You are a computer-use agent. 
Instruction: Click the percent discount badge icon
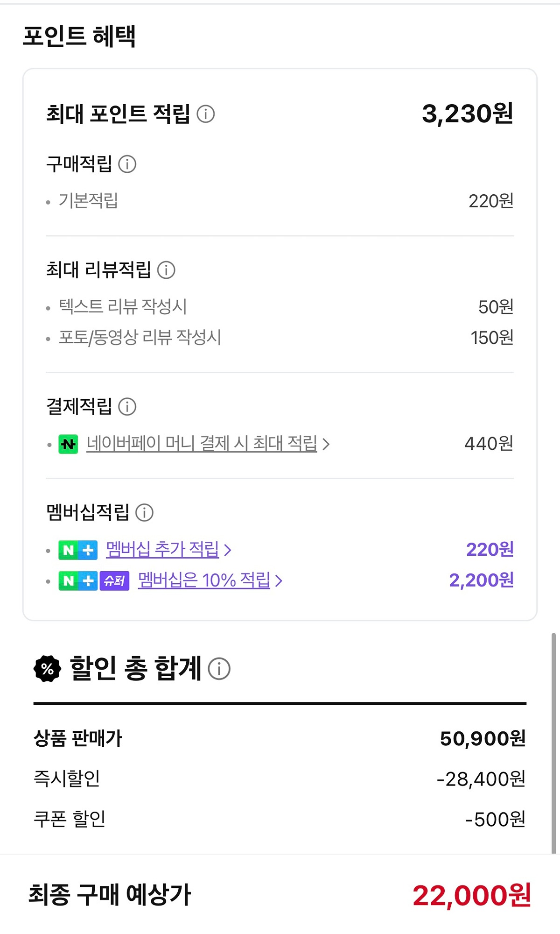[47, 668]
